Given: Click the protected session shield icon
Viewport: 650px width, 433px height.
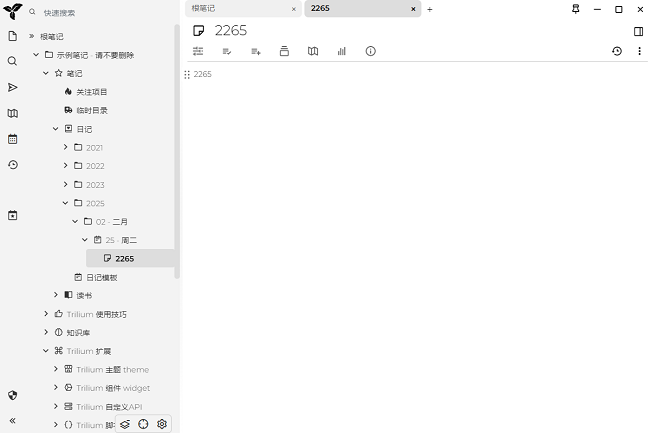Looking at the screenshot, I should pos(13,395).
